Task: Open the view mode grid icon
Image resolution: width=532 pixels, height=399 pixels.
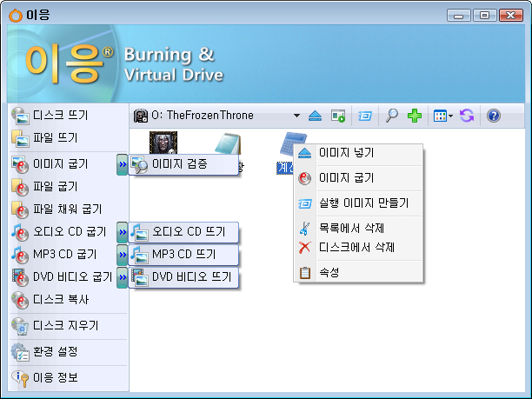Action: 440,116
